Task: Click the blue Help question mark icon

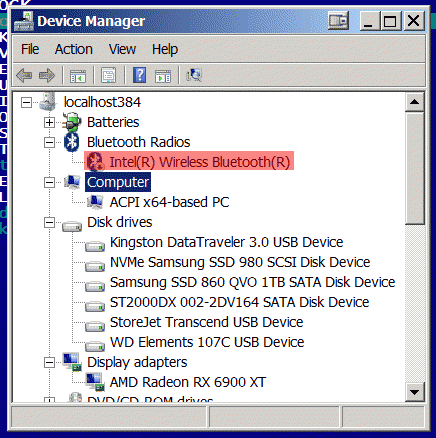Action: pyautogui.click(x=140, y=75)
